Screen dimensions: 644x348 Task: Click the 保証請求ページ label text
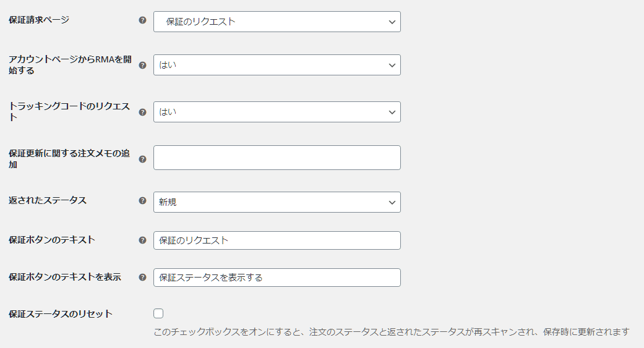pos(39,20)
